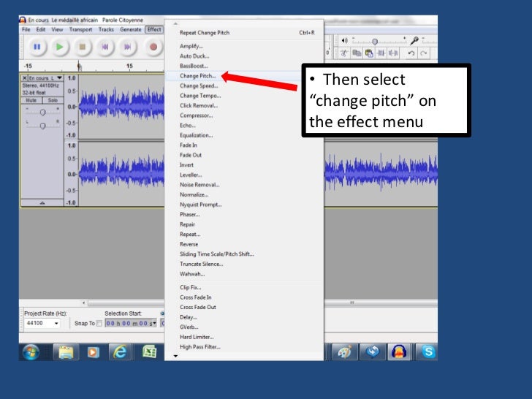Open the Generate menu
This screenshot has width=532, height=399.
pos(130,29)
